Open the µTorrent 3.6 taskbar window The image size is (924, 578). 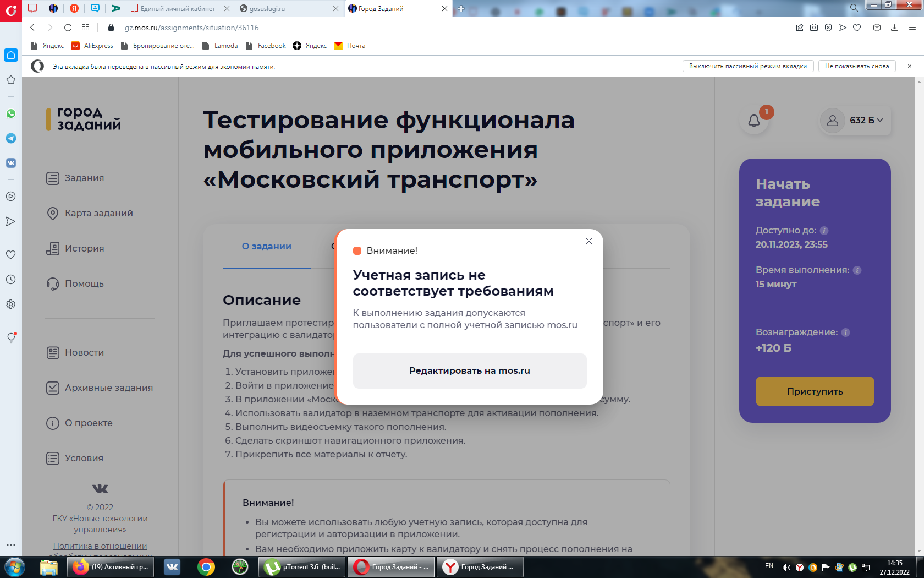[x=302, y=567]
